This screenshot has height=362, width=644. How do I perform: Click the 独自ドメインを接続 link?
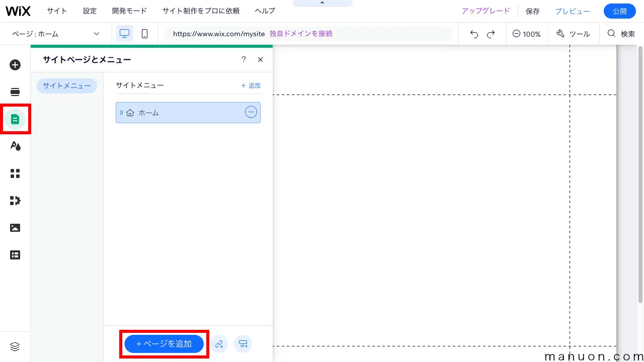tap(300, 33)
